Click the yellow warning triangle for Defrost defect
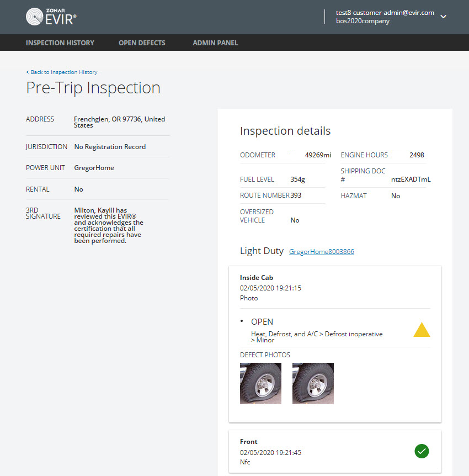This screenshot has height=476, width=469. tap(422, 330)
